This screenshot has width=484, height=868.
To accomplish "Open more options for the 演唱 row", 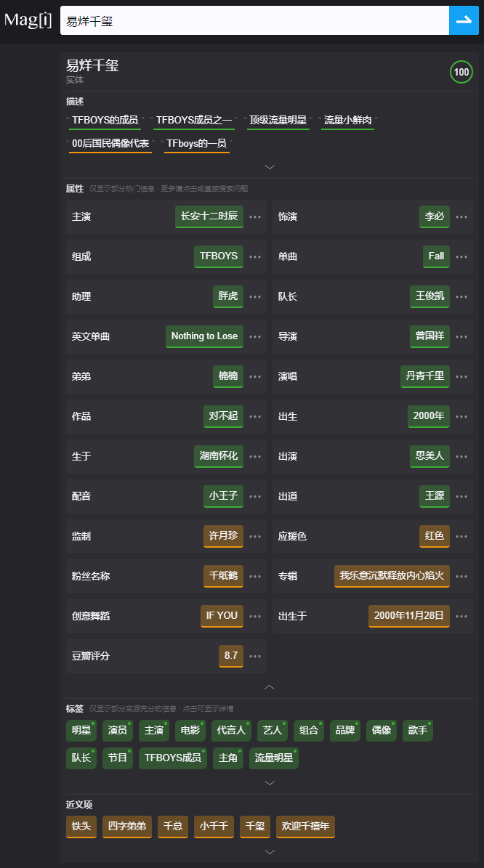I will pyautogui.click(x=462, y=376).
